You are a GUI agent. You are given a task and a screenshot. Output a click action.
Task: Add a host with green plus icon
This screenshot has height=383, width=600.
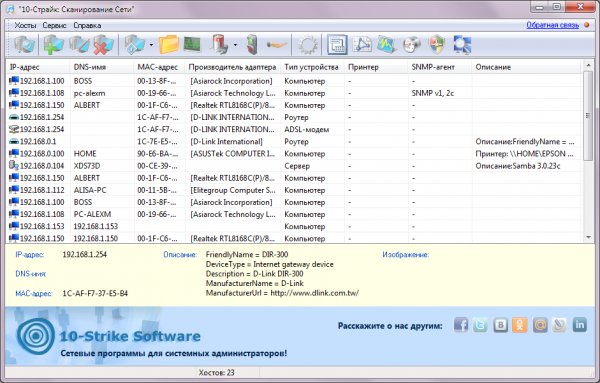tap(53, 45)
